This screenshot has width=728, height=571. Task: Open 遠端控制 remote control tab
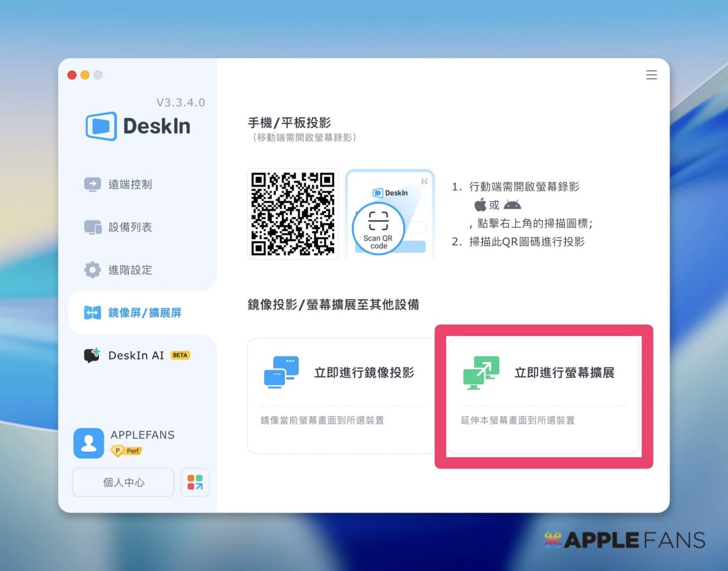tap(130, 184)
